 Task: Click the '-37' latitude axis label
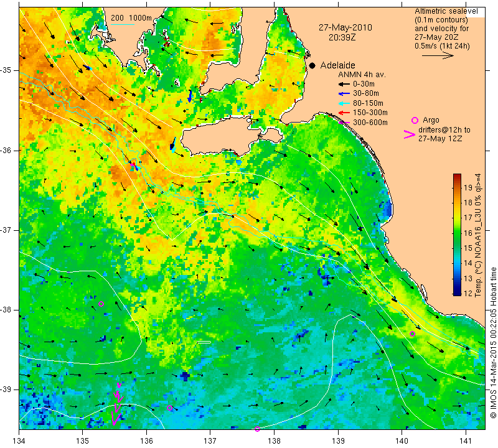coord(6,230)
